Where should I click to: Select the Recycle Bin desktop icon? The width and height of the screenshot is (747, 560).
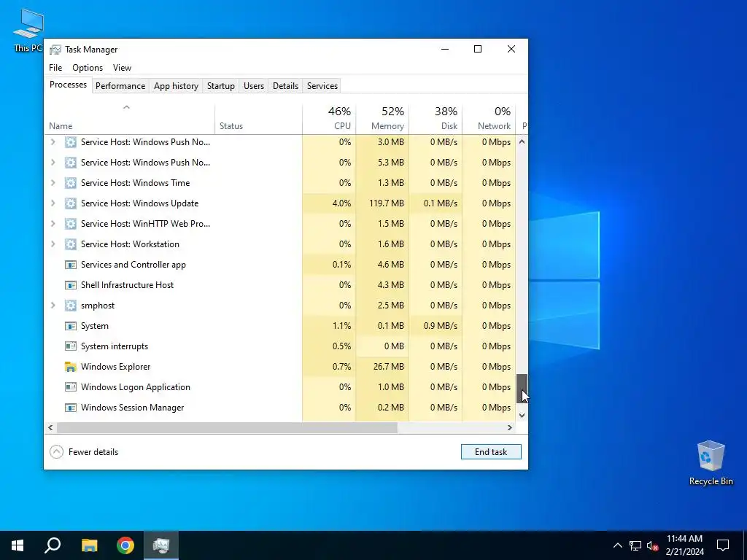[711, 463]
